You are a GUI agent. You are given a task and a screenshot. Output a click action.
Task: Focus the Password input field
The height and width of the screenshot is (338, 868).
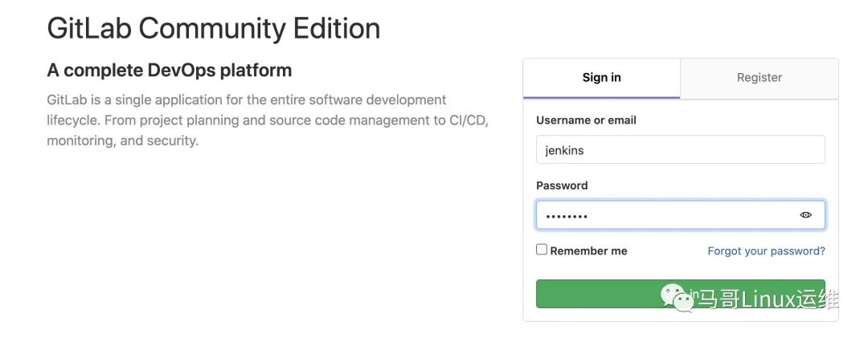click(667, 215)
